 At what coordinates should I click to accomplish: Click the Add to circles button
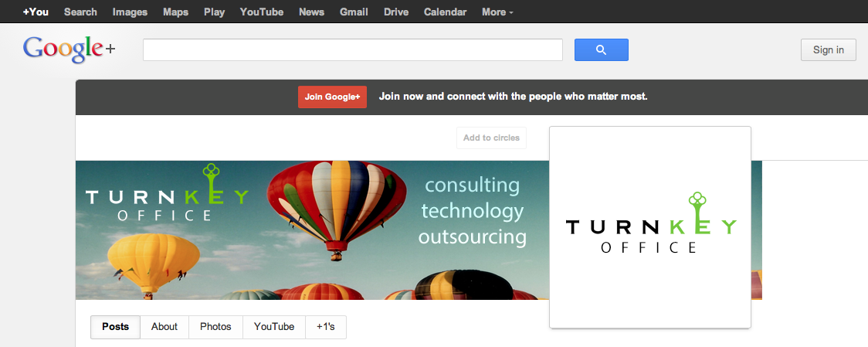(x=491, y=138)
